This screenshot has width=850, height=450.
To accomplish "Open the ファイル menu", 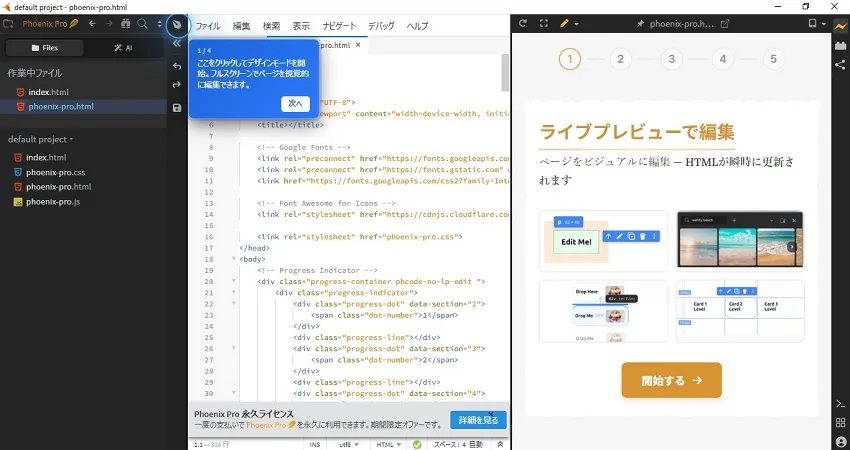I will point(208,25).
